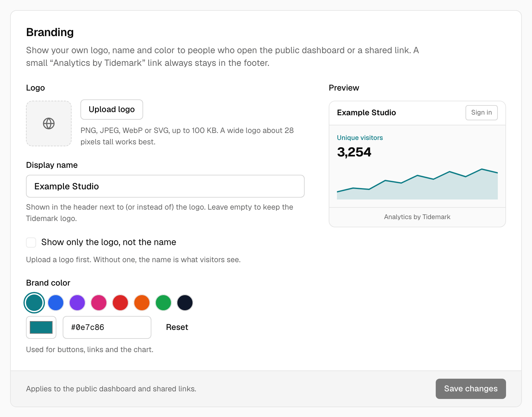Click the hex color field #0e7c86
The width and height of the screenshot is (532, 417).
[x=107, y=327]
